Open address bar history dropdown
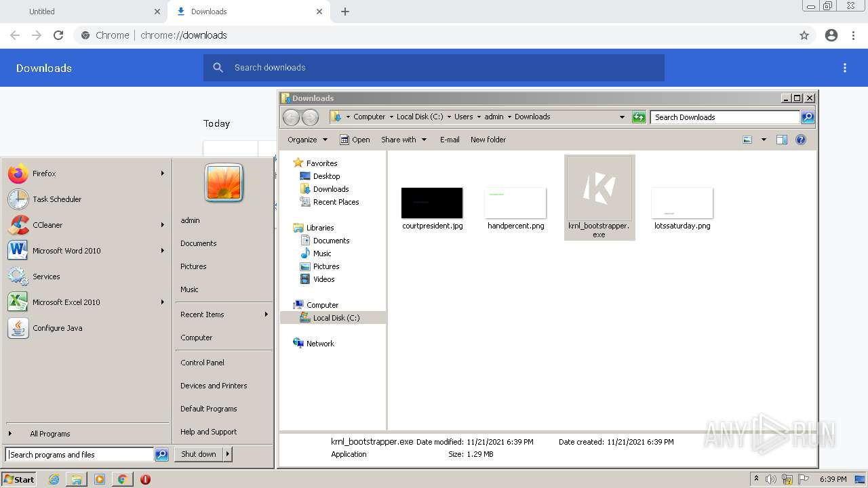This screenshot has height=488, width=868. 622,117
